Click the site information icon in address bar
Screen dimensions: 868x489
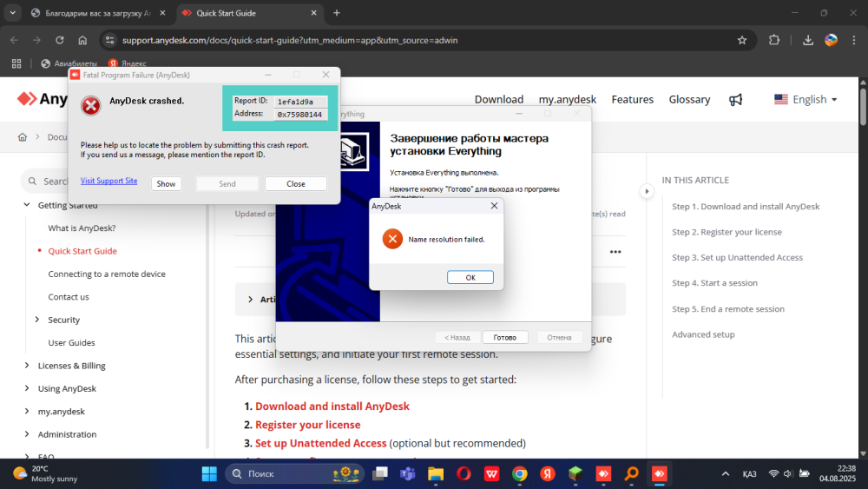109,40
